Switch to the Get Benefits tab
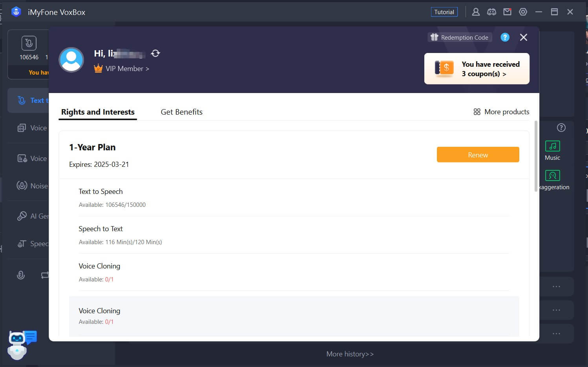Viewport: 588px width, 367px height. pos(181,112)
